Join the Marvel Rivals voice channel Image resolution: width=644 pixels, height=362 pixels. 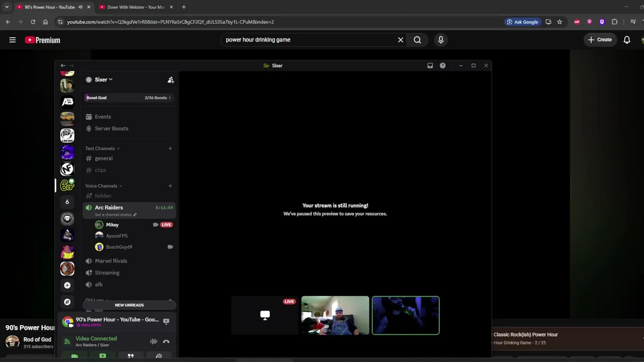[x=128, y=261]
